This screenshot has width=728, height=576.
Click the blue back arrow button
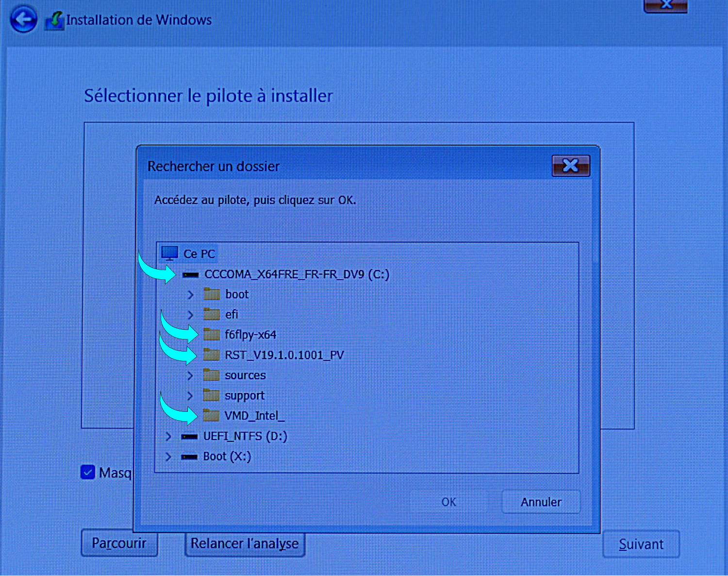23,19
